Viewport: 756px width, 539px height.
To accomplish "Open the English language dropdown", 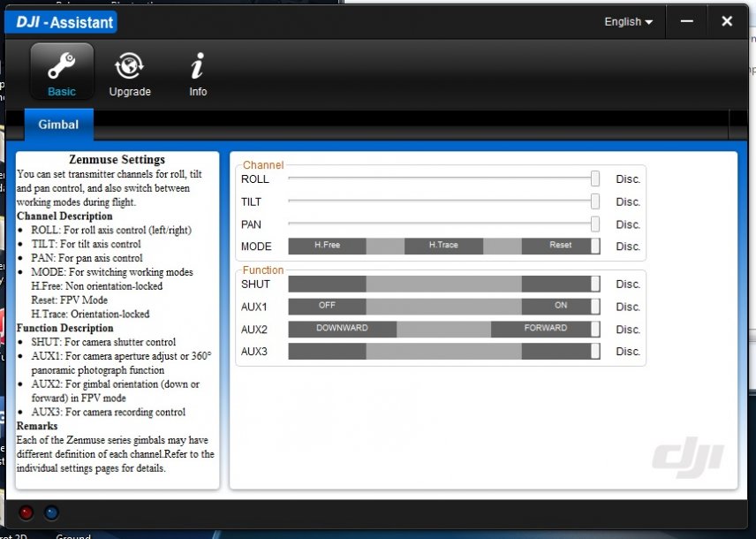I will tap(628, 22).
